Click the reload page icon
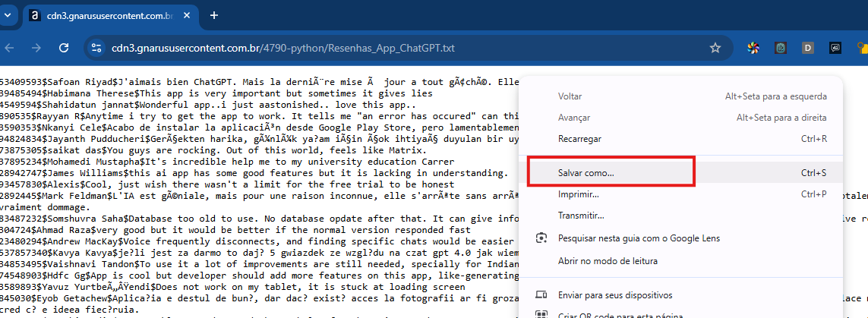This screenshot has width=868, height=318. 64,48
